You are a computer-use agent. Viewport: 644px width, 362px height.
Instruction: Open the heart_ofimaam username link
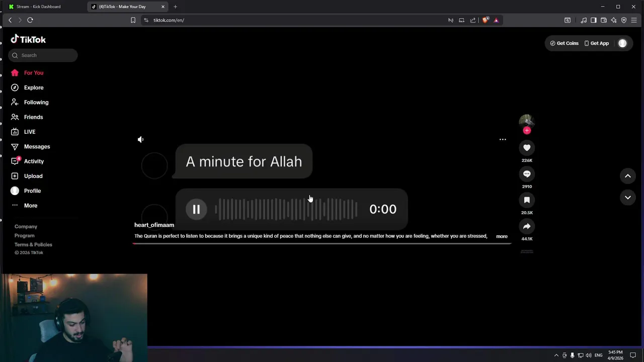[154, 225]
